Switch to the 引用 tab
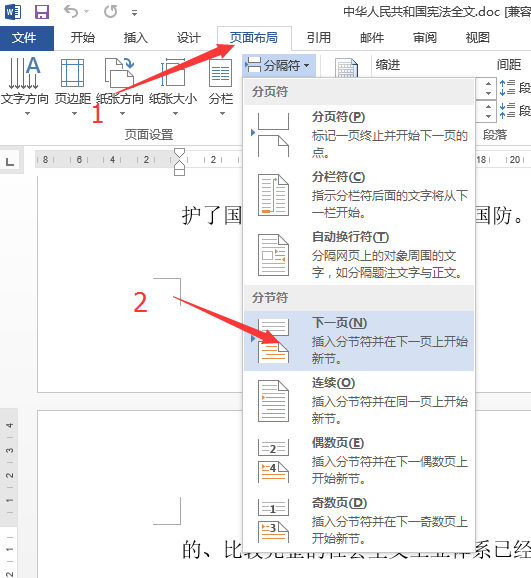The height and width of the screenshot is (578, 531). pyautogui.click(x=319, y=38)
